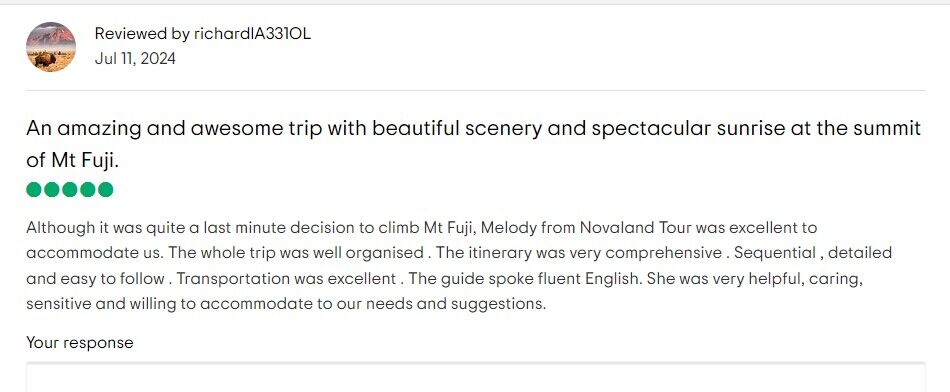The image size is (950, 392).
Task: Click 'very comprehensive' in the review body
Action: point(661,253)
